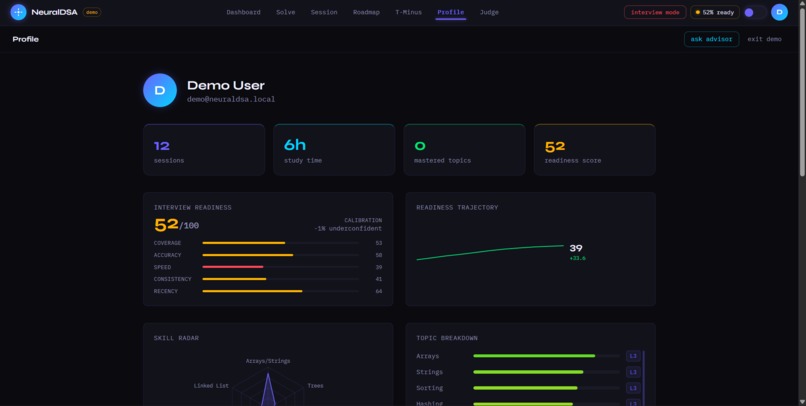Click the Recency progress bar

point(281,291)
